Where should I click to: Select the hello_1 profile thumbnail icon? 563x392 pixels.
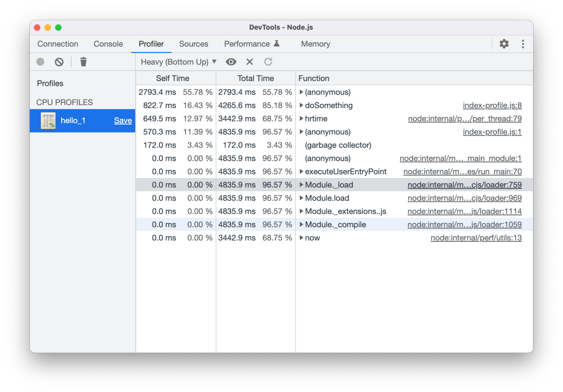tap(48, 120)
